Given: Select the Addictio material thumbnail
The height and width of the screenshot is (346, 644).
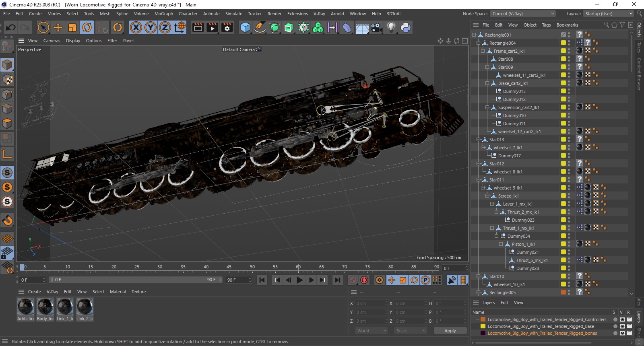Looking at the screenshot, I should click(25, 307).
